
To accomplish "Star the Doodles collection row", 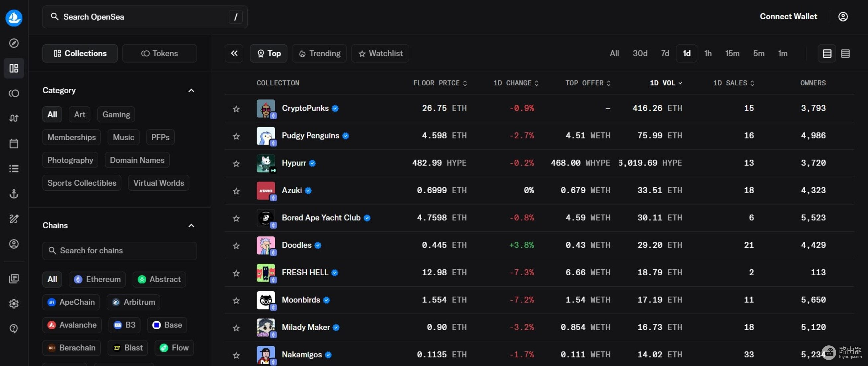I will pos(236,246).
